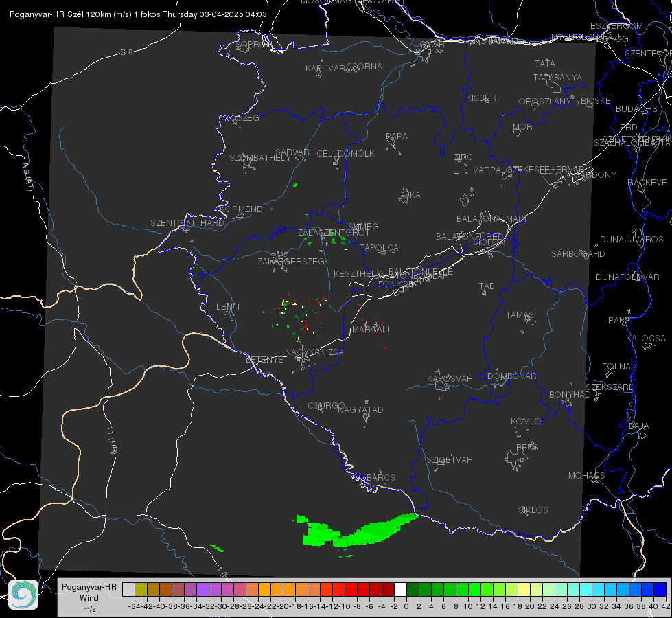Click the 42 value on the legend scale

[x=665, y=606]
